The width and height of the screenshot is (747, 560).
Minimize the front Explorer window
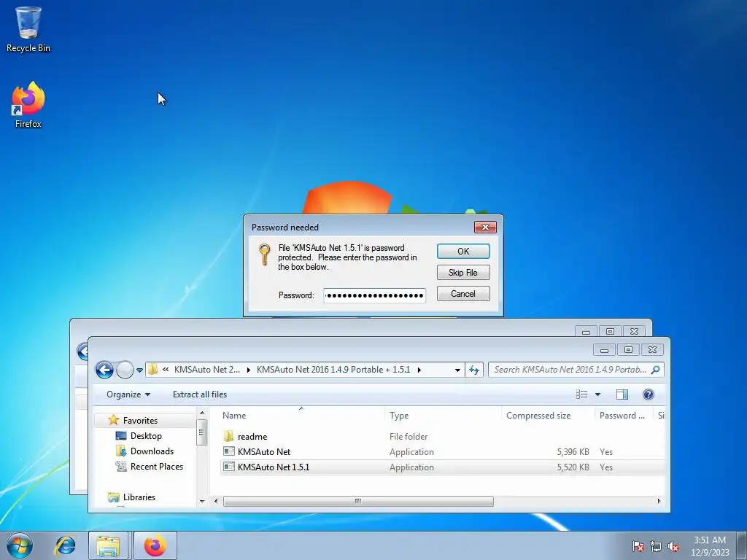tap(604, 349)
